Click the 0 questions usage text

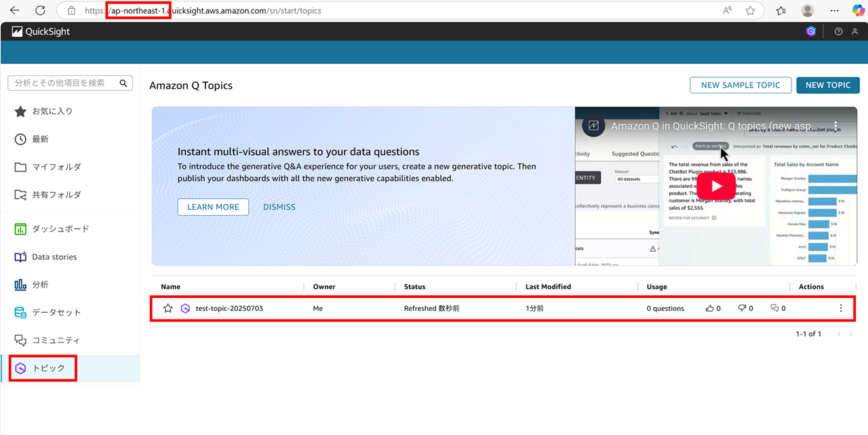point(665,308)
